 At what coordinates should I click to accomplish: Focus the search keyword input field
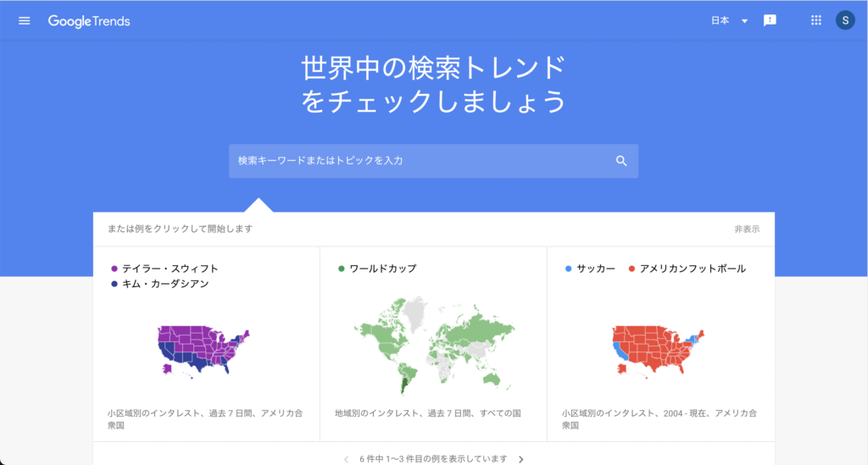pyautogui.click(x=420, y=161)
